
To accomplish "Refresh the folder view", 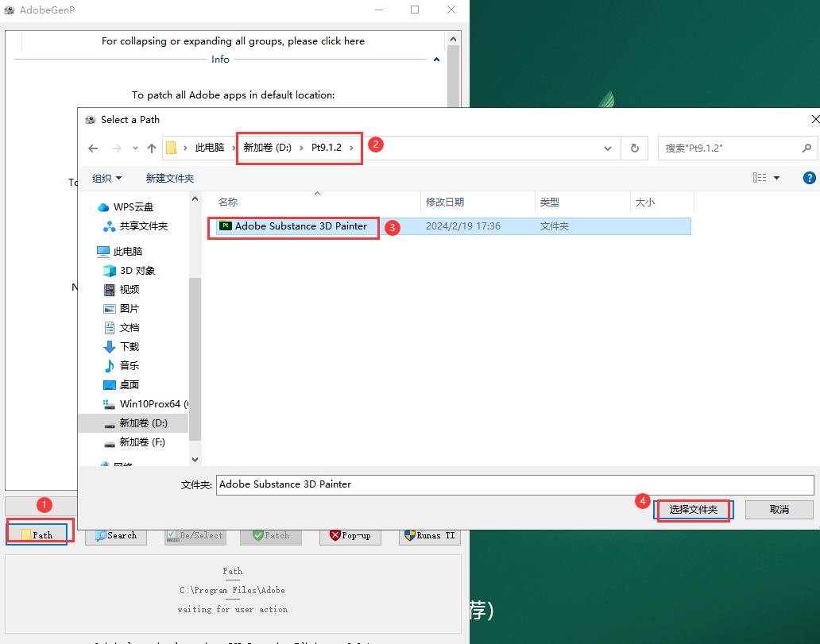I will pos(634,148).
